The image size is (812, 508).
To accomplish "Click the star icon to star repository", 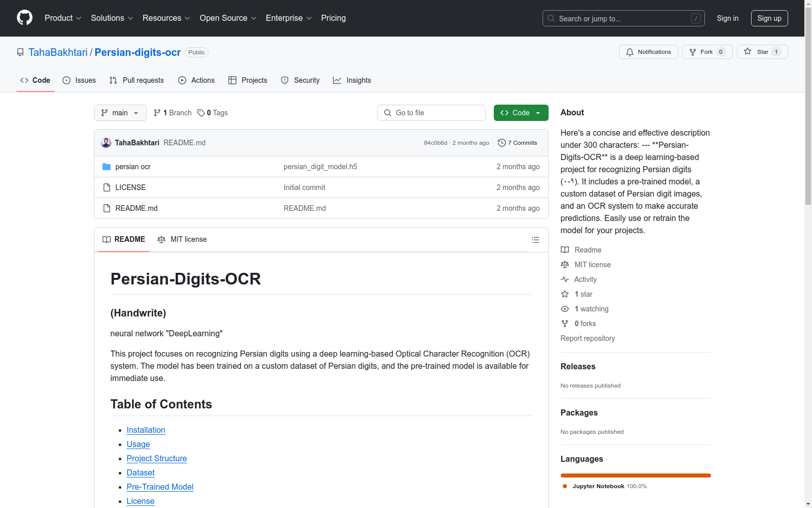I will point(748,51).
